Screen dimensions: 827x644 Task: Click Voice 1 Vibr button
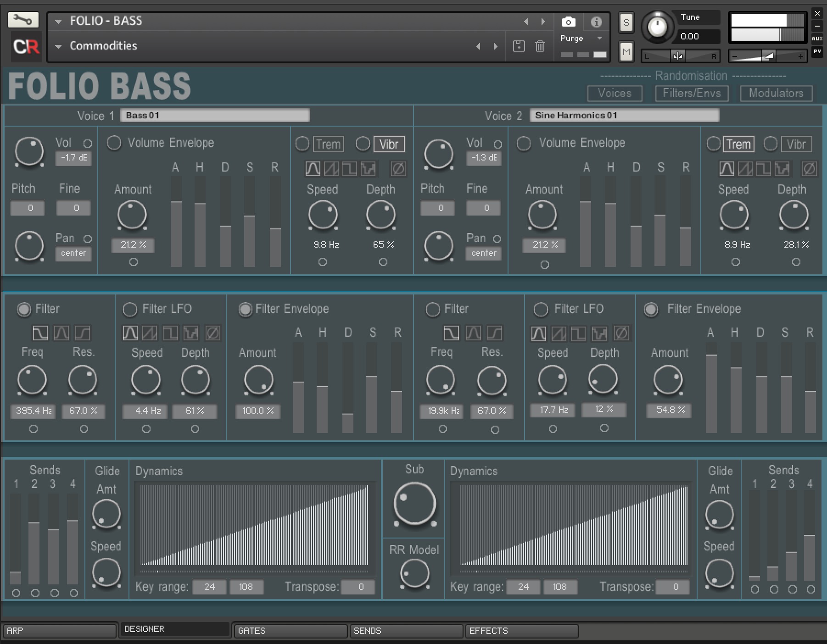pos(389,144)
